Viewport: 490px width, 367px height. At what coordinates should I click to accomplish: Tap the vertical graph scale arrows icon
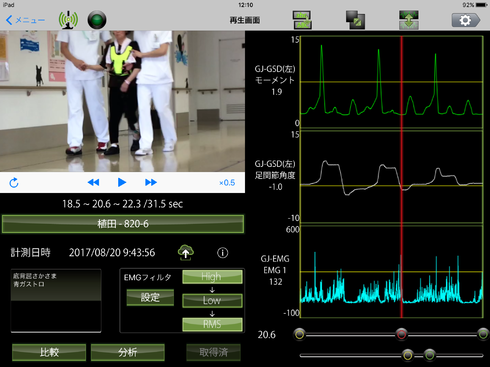(409, 20)
